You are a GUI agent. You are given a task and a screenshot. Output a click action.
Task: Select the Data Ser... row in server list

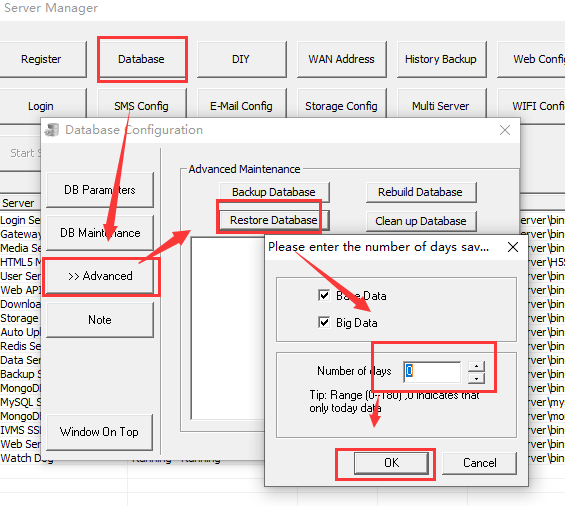[21, 360]
